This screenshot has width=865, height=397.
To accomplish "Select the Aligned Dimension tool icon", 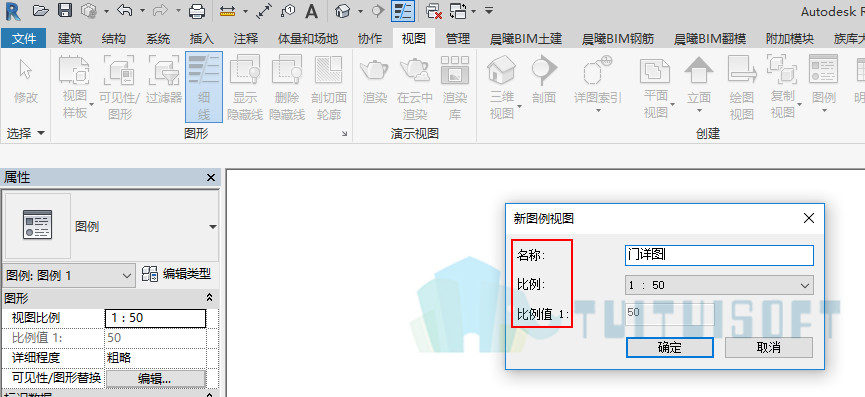I will [x=264, y=10].
